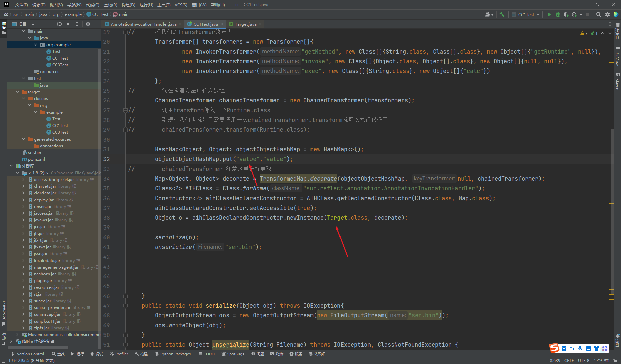Close the CC1Test.java tab

tap(222, 24)
